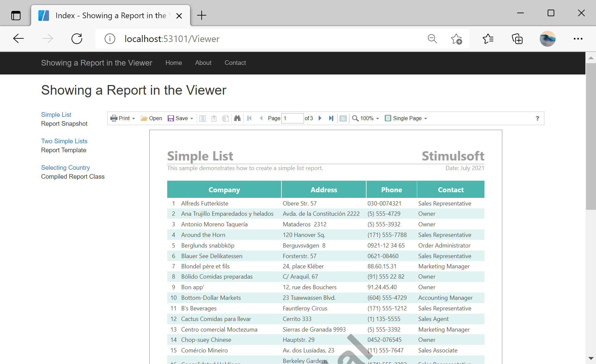This screenshot has width=596, height=364.
Task: Click the Contact column header
Action: tap(451, 190)
